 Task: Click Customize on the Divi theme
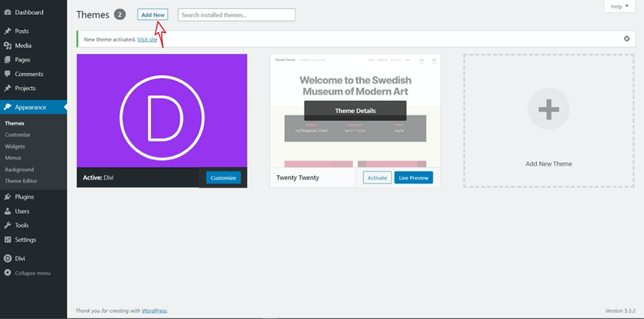(223, 178)
